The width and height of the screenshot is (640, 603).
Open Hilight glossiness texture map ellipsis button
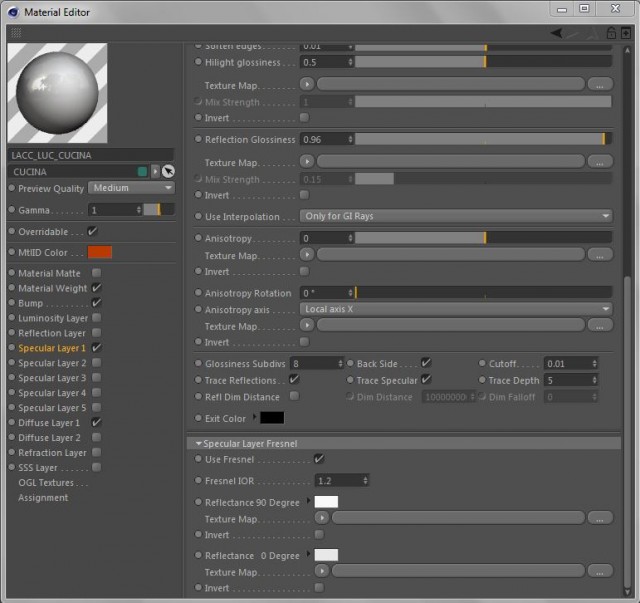click(x=600, y=84)
